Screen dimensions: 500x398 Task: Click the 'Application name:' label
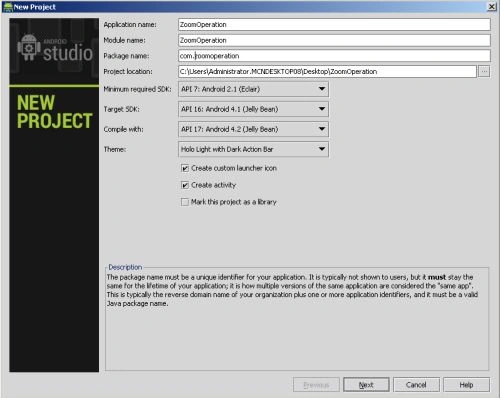point(130,25)
